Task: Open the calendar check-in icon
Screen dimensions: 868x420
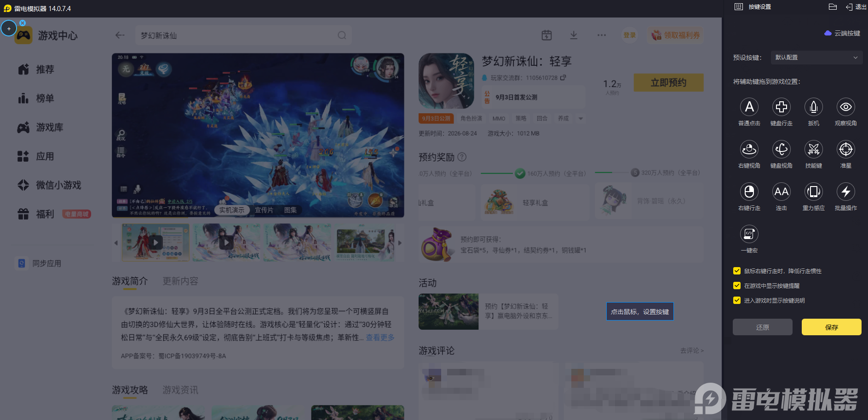Action: point(546,35)
